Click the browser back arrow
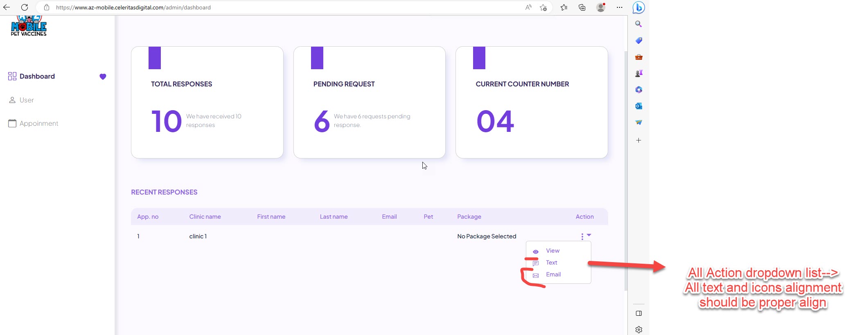The width and height of the screenshot is (868, 335). (7, 7)
